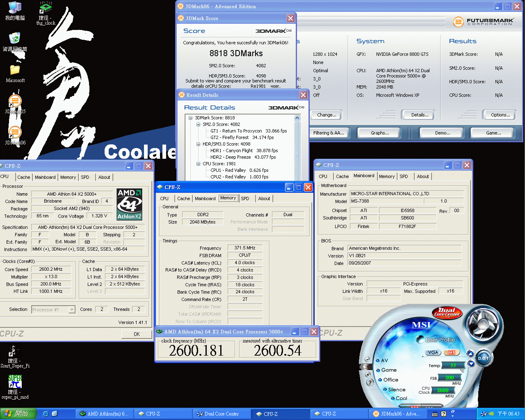This screenshot has height=420, width=525.
Task: Click the Futuremark Corporation logo
Action: pos(484,21)
